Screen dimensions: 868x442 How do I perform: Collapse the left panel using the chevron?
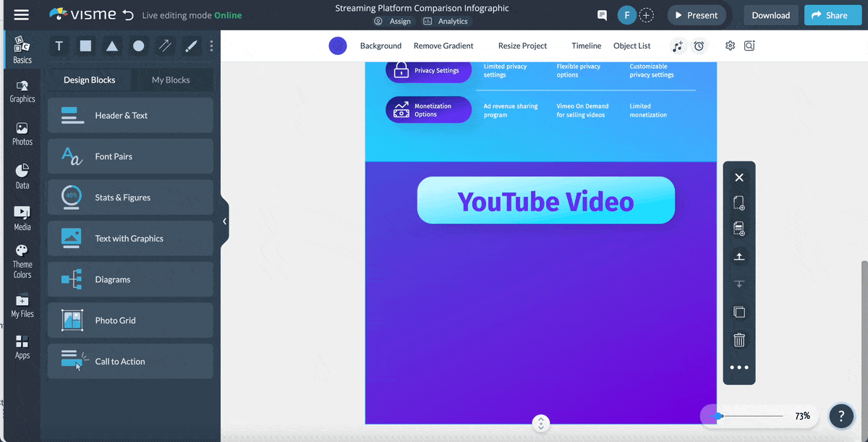224,221
